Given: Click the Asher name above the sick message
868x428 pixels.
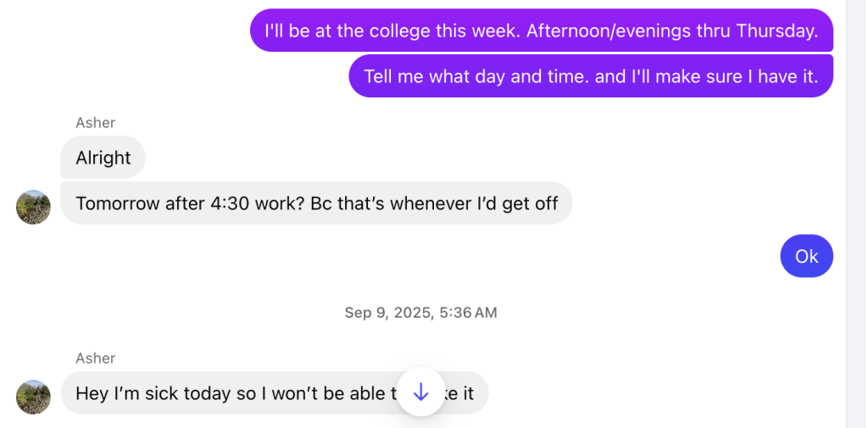Looking at the screenshot, I should click(x=95, y=359).
